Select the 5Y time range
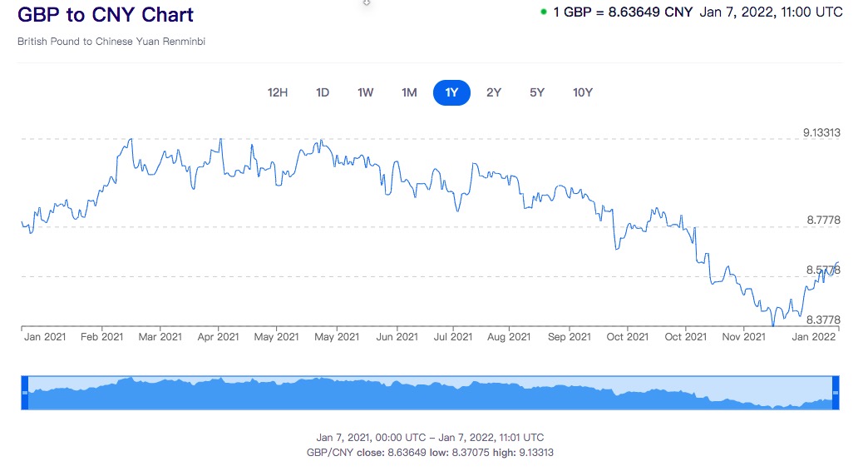 click(x=537, y=92)
